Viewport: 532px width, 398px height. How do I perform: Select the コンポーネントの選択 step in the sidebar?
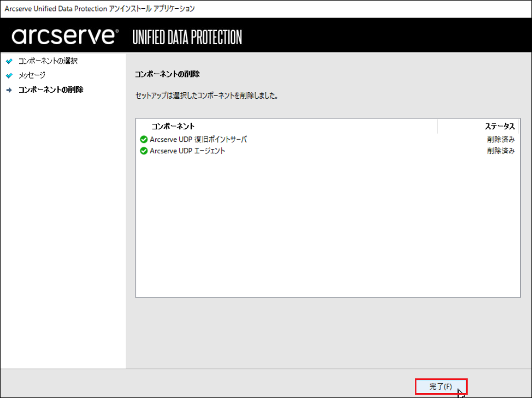[48, 61]
